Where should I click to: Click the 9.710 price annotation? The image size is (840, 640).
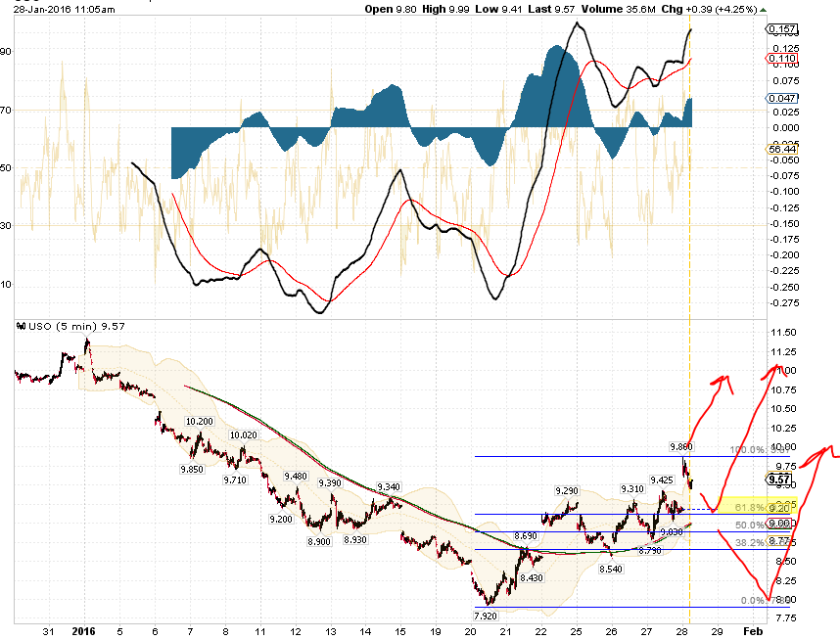[235, 480]
